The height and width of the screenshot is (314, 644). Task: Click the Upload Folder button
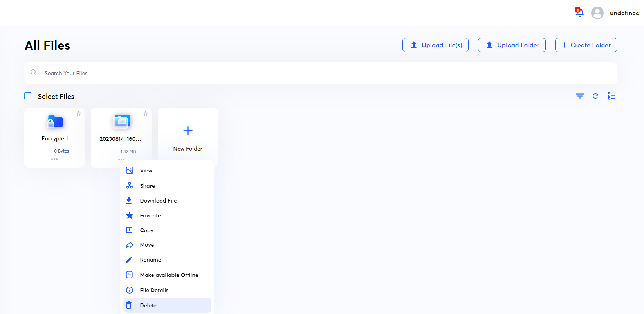point(512,45)
